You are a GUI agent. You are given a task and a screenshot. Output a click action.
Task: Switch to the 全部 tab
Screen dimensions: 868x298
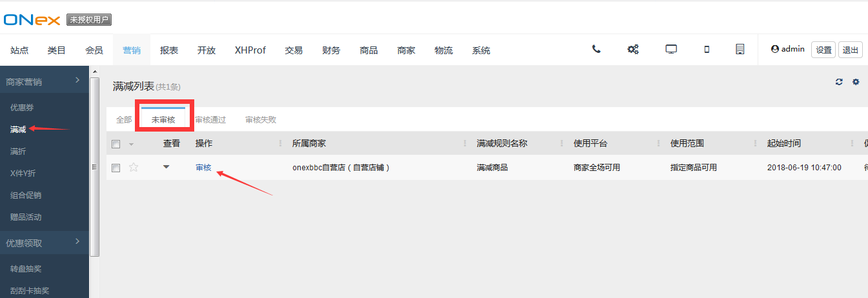124,119
